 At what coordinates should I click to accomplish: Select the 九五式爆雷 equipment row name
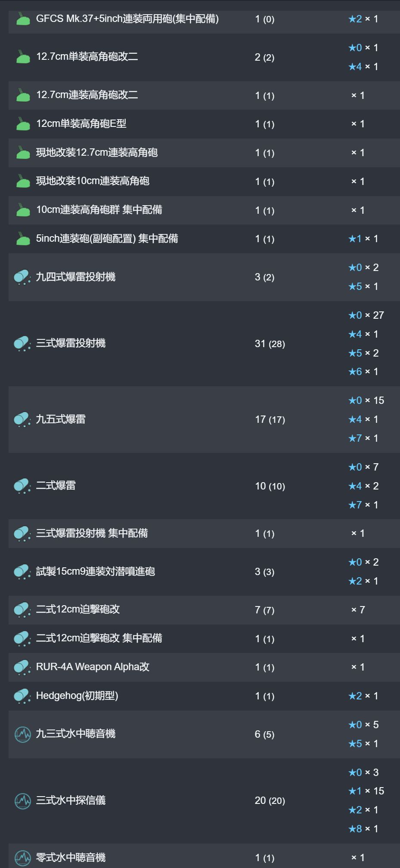[61, 419]
